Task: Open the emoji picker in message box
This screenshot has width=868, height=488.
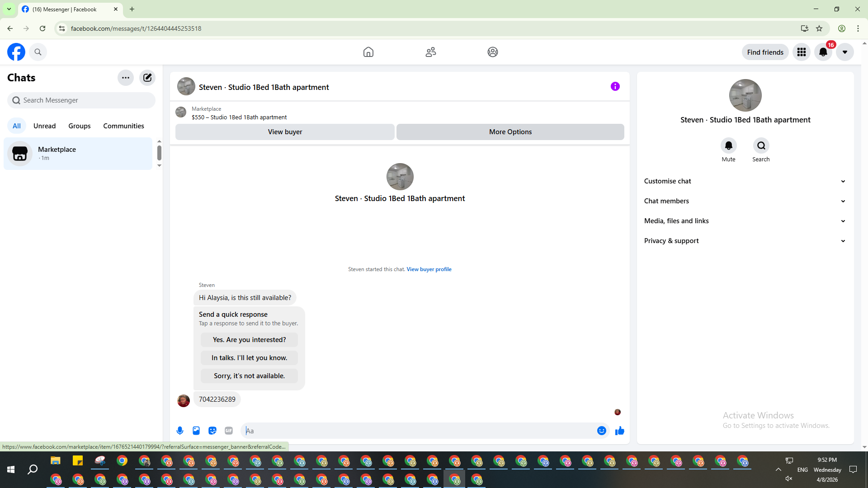Action: pyautogui.click(x=601, y=431)
